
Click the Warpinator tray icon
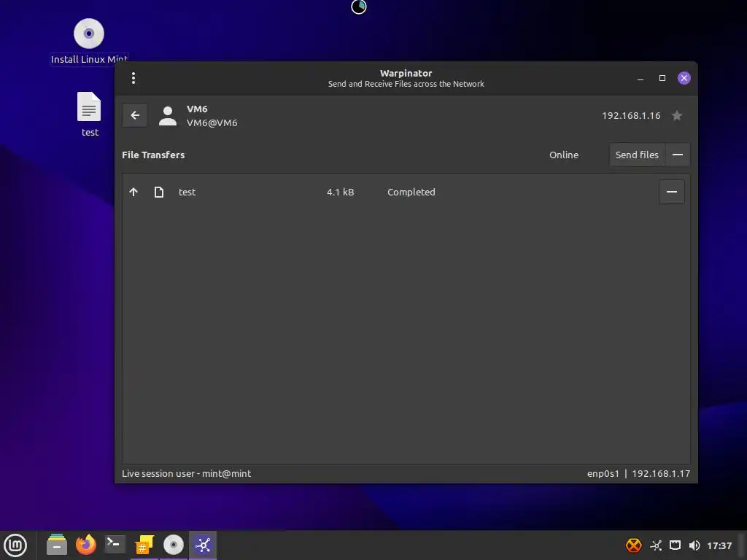pos(656,545)
